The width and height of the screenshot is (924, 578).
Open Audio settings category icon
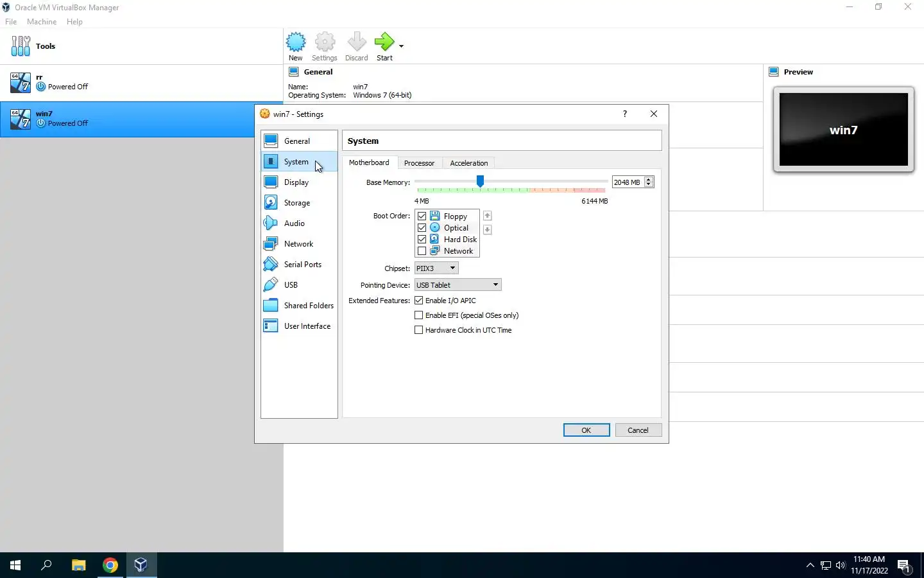271,223
